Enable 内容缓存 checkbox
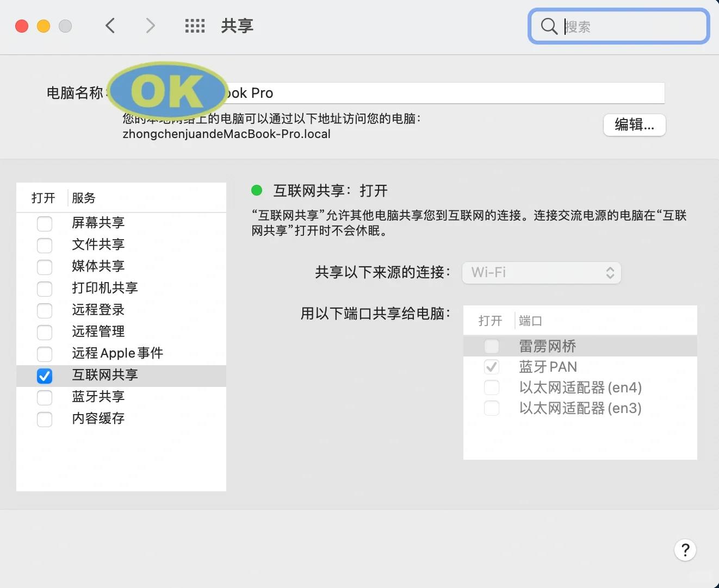This screenshot has width=719, height=588. (45, 419)
